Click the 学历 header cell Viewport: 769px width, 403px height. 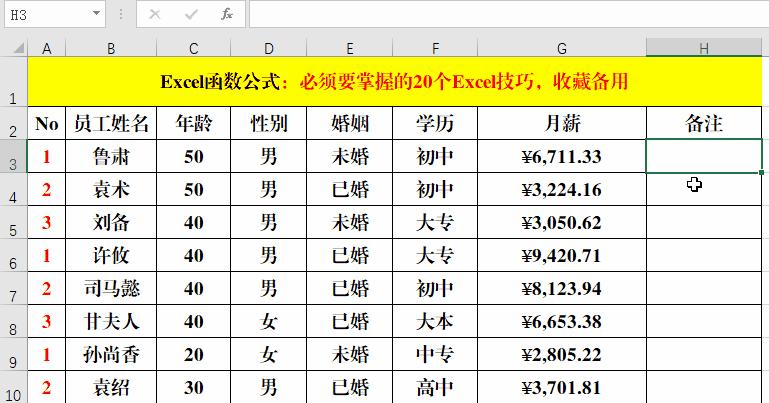435,123
